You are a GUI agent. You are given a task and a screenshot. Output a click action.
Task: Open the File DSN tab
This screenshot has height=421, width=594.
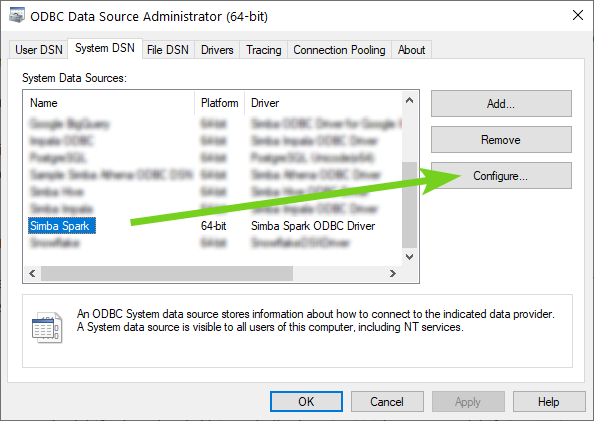[168, 50]
